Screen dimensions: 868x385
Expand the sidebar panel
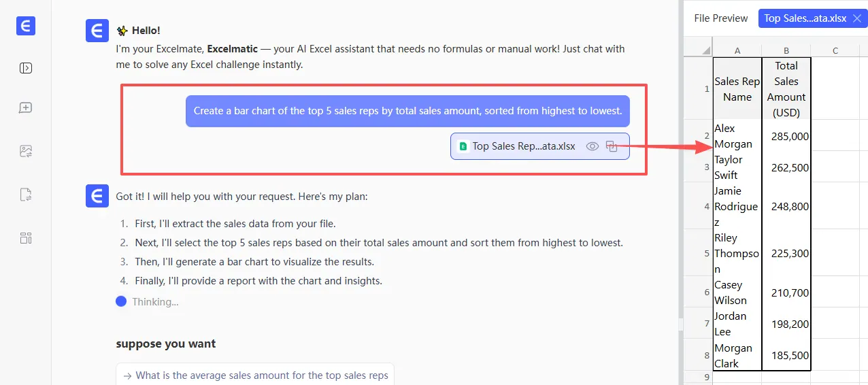tap(26, 68)
